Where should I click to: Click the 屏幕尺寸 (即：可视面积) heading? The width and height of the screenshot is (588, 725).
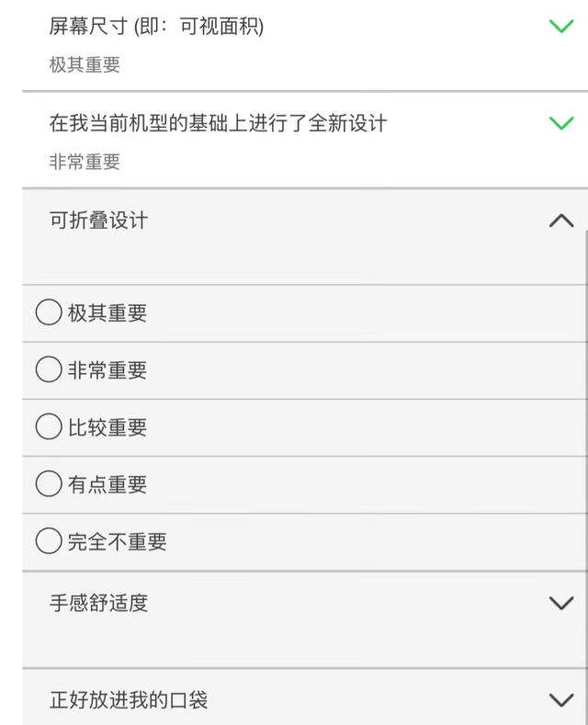[x=156, y=27]
